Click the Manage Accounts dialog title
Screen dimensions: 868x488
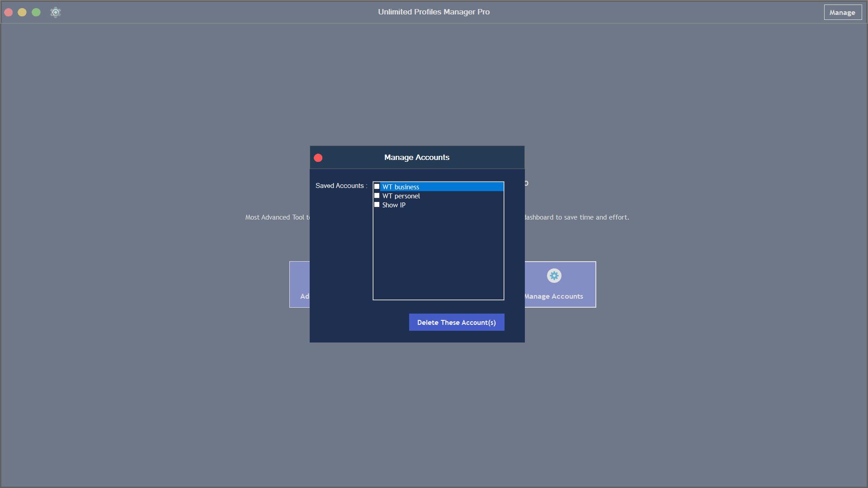click(416, 157)
